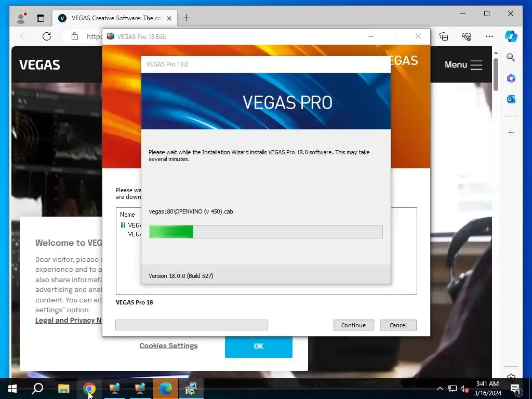The width and height of the screenshot is (532, 399).
Task: Click the muted volume tray icon
Action: click(x=464, y=389)
